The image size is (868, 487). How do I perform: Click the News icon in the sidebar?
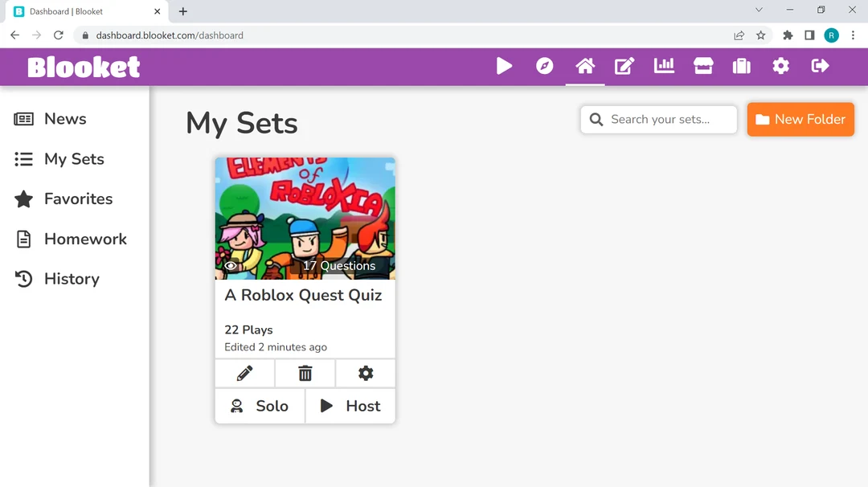24,118
